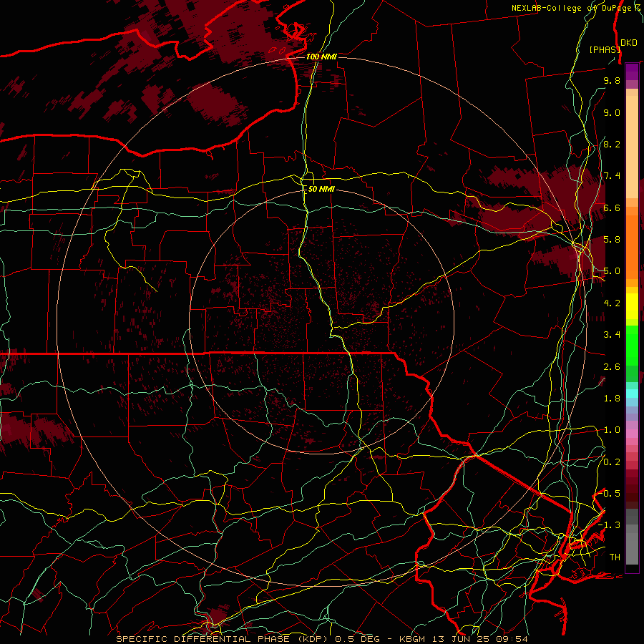Click the cyan band of the color scale
This screenshot has height=644, width=644.
pyautogui.click(x=632, y=393)
